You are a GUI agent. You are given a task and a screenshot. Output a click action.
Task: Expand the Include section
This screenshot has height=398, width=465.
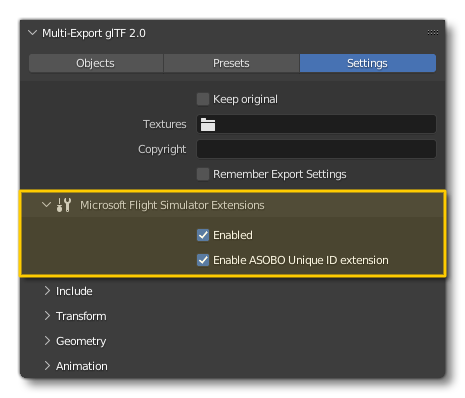tap(47, 291)
